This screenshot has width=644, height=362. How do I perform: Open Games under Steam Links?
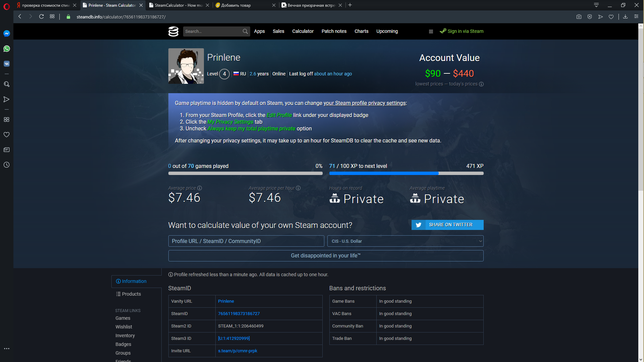point(123,318)
